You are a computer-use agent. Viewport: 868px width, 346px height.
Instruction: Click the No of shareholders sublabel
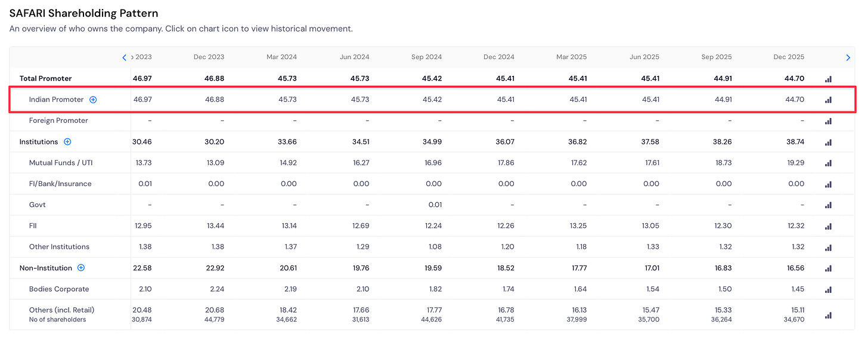point(57,320)
